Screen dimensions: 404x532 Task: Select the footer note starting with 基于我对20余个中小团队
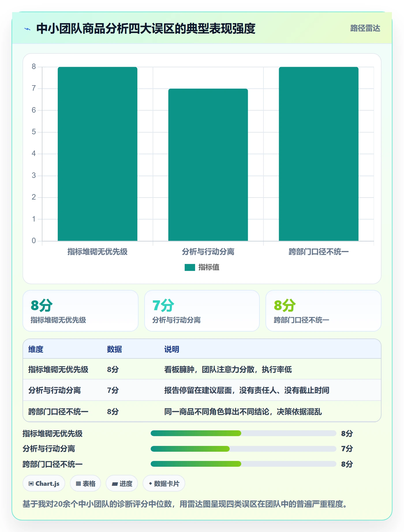[x=186, y=504]
